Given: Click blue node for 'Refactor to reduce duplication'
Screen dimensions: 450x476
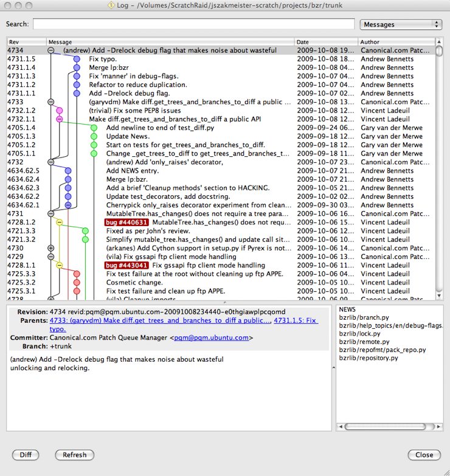Looking at the screenshot, I should (77, 85).
